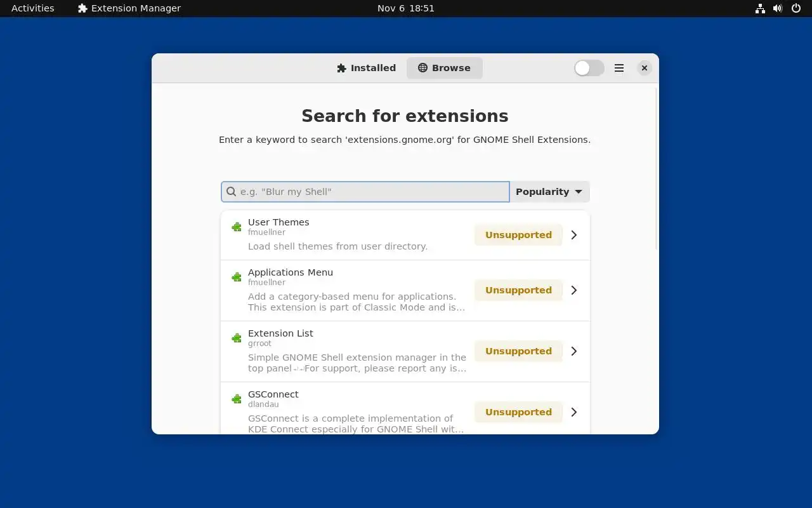The height and width of the screenshot is (508, 812).
Task: Expand the GSConnect row chevron
Action: 574,412
